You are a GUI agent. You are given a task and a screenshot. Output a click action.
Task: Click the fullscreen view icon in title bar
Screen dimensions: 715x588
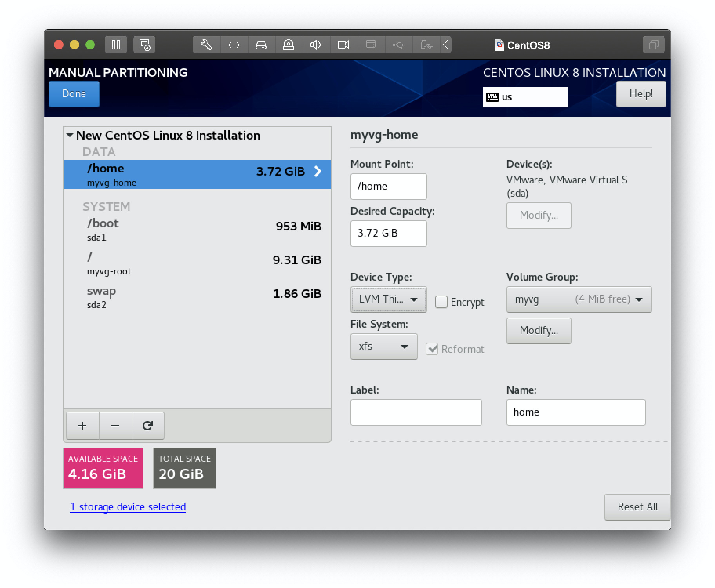(x=653, y=45)
